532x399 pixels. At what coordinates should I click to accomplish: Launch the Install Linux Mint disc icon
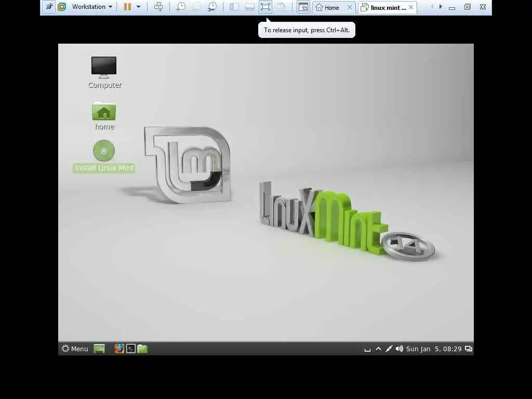104,151
